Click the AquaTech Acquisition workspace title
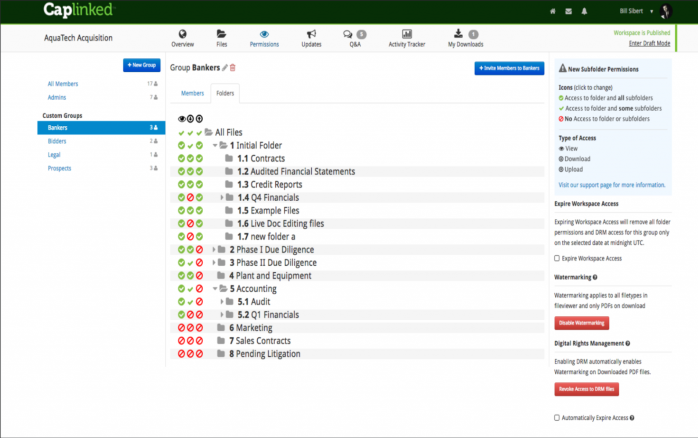698x438 pixels. point(78,38)
